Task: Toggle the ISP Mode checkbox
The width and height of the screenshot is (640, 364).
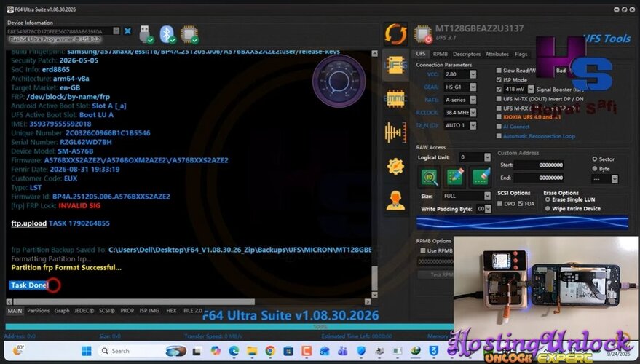Action: coord(499,79)
